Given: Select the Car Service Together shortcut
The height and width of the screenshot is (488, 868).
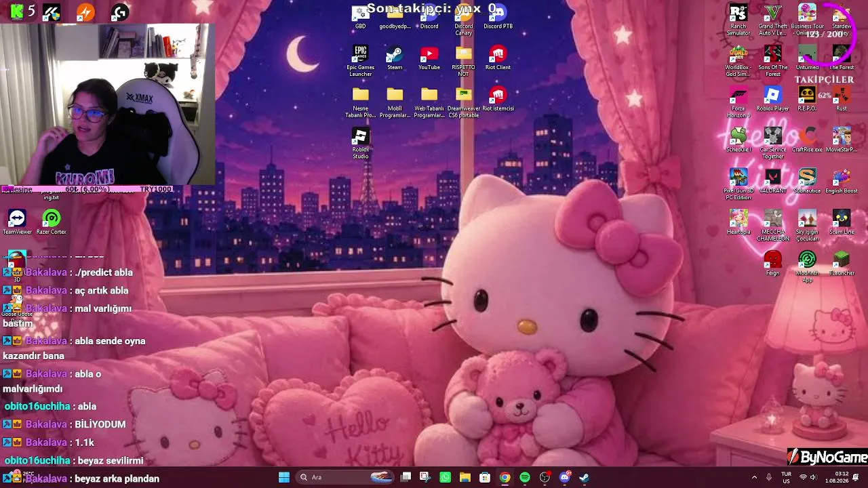Looking at the screenshot, I should 773,144.
